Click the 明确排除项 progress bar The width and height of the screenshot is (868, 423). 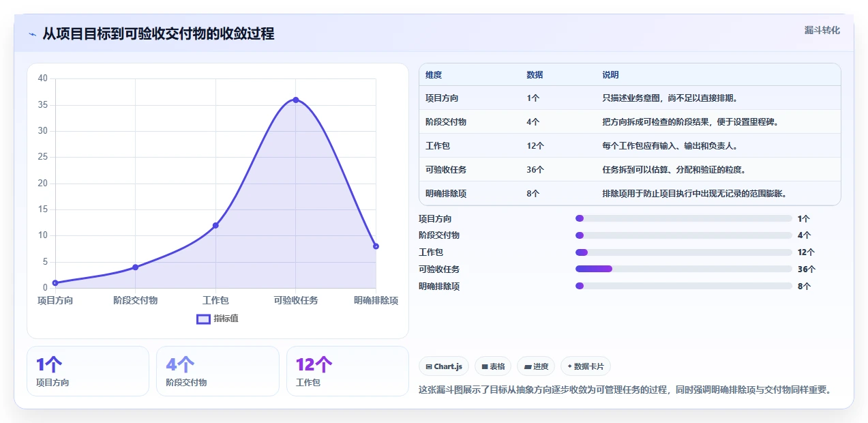tap(684, 286)
